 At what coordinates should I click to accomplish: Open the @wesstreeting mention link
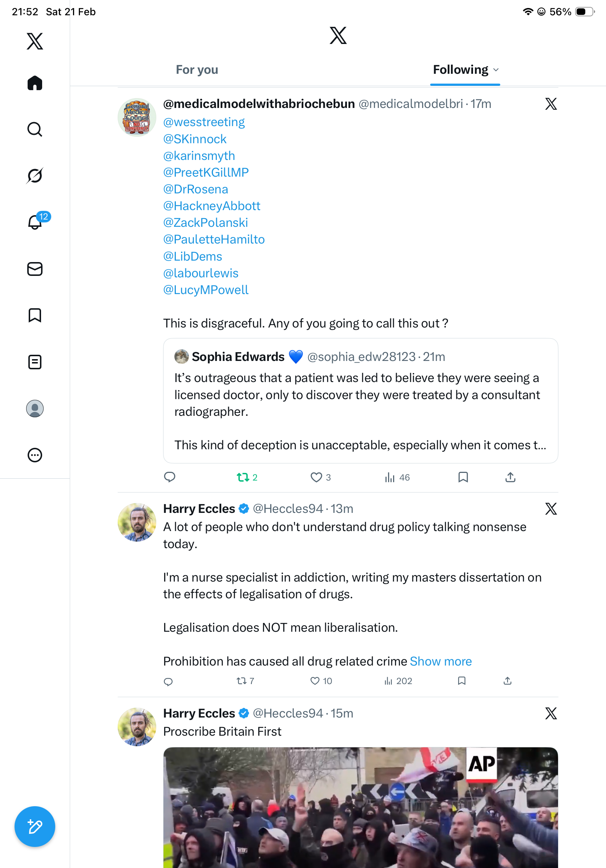click(x=204, y=122)
